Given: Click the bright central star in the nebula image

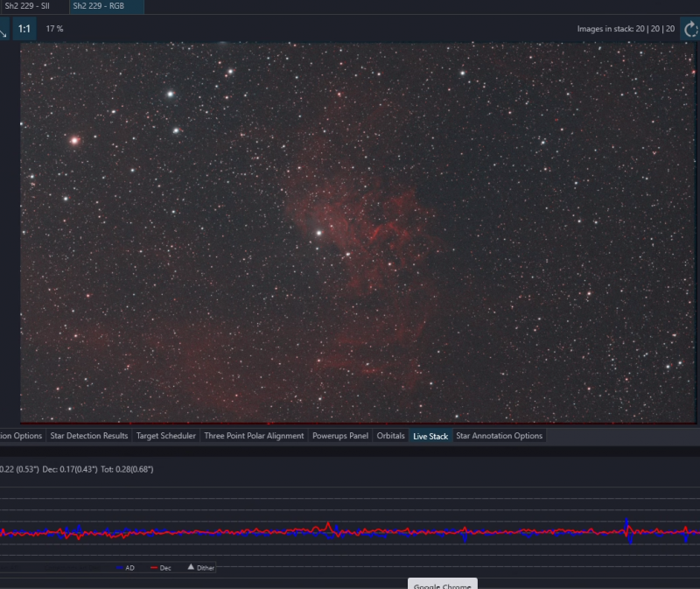Looking at the screenshot, I should pos(319,233).
